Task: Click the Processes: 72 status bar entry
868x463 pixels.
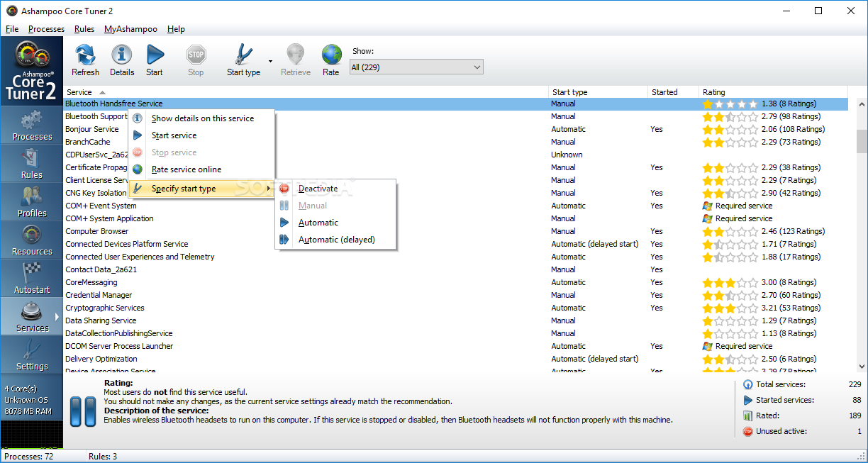Action: tap(29, 457)
